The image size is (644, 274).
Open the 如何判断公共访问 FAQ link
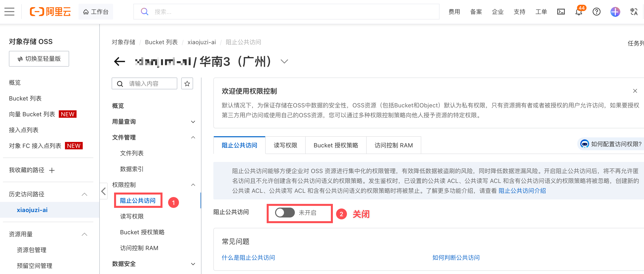click(456, 257)
